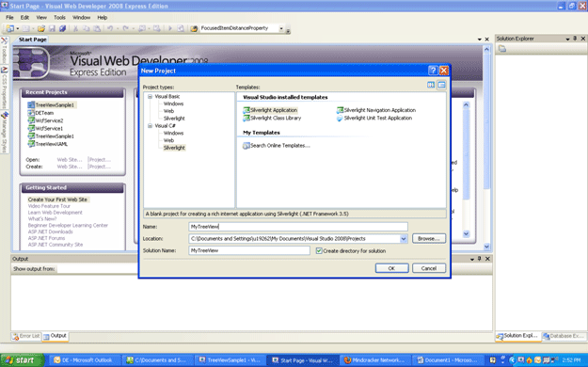Switch to the Error List tab
The image size is (588, 367).
click(26, 336)
